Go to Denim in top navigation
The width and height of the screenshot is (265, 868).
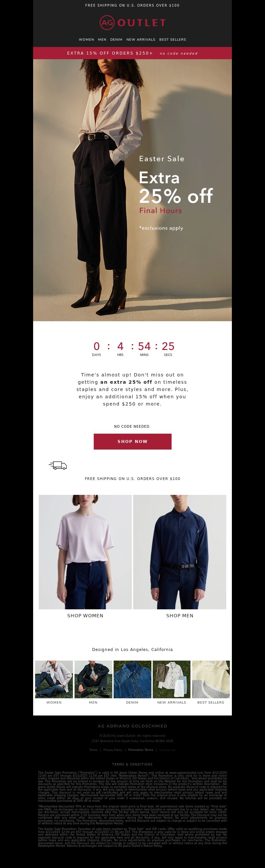coord(116,39)
